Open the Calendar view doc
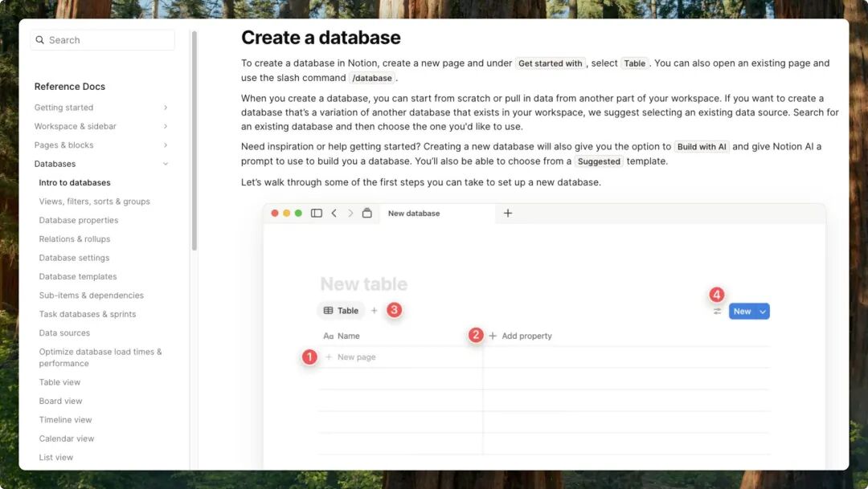 coord(67,438)
